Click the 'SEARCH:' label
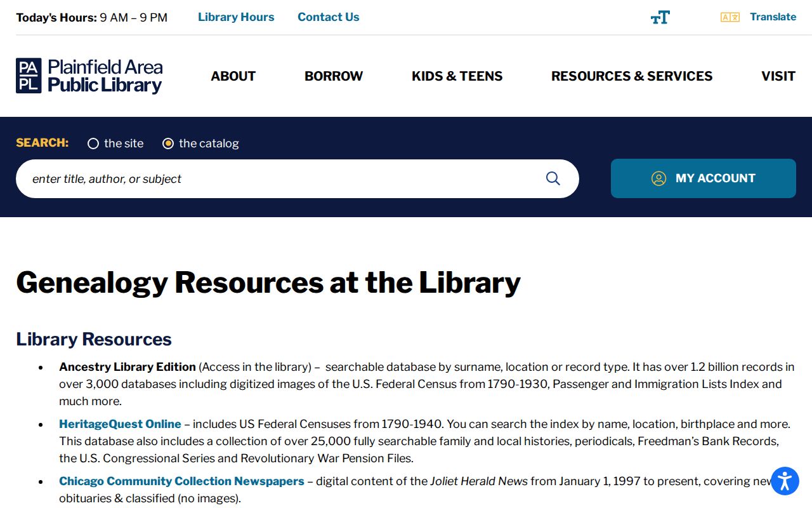Screen dimensions: 812x508 point(43,143)
